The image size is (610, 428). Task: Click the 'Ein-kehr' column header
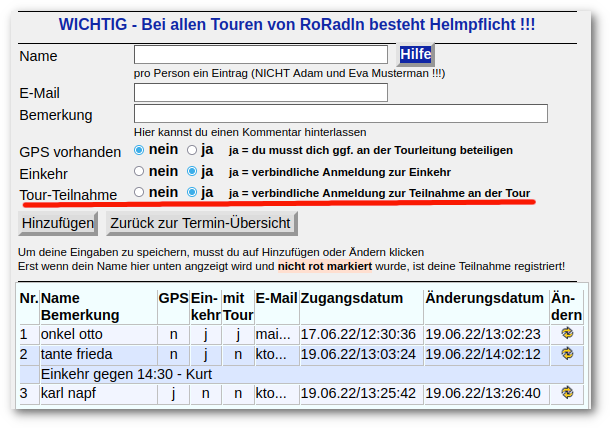tap(205, 307)
